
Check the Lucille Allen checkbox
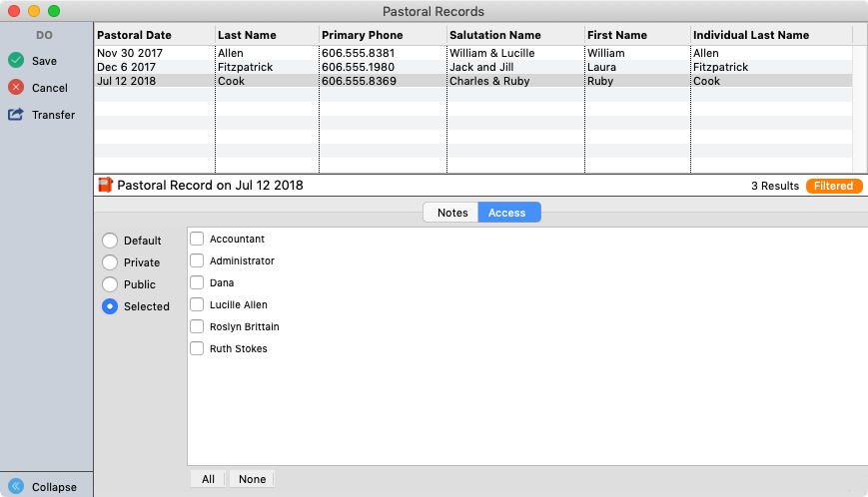(x=198, y=304)
